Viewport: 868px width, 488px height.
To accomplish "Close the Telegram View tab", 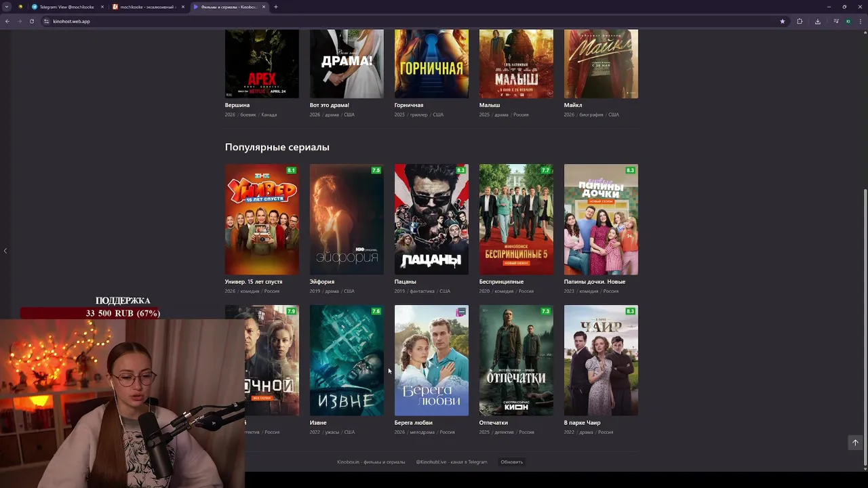I will pos(102,7).
